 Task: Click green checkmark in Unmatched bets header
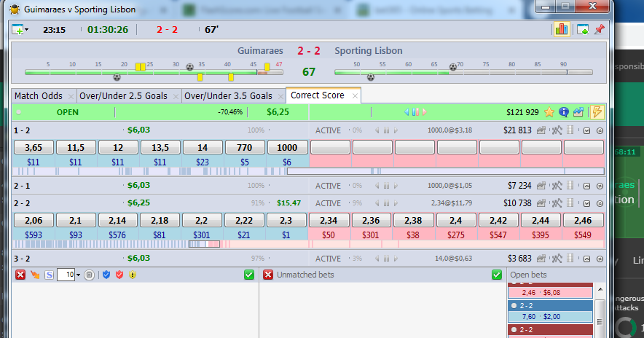tap(497, 275)
